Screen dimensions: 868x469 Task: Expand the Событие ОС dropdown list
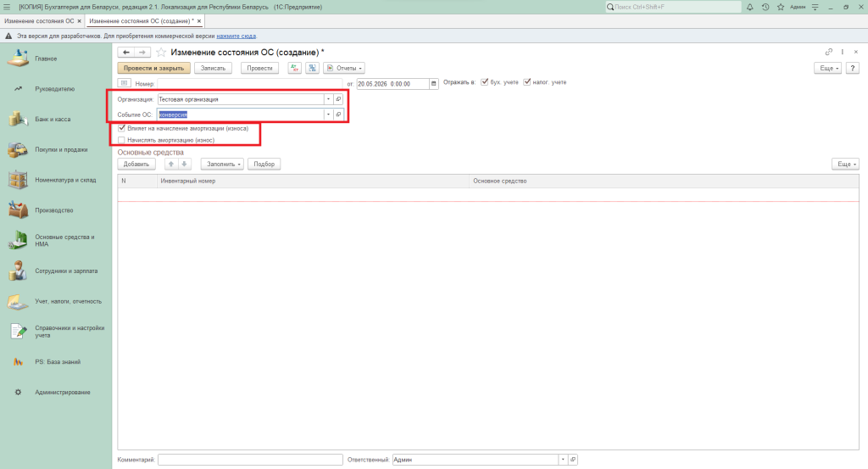[328, 114]
